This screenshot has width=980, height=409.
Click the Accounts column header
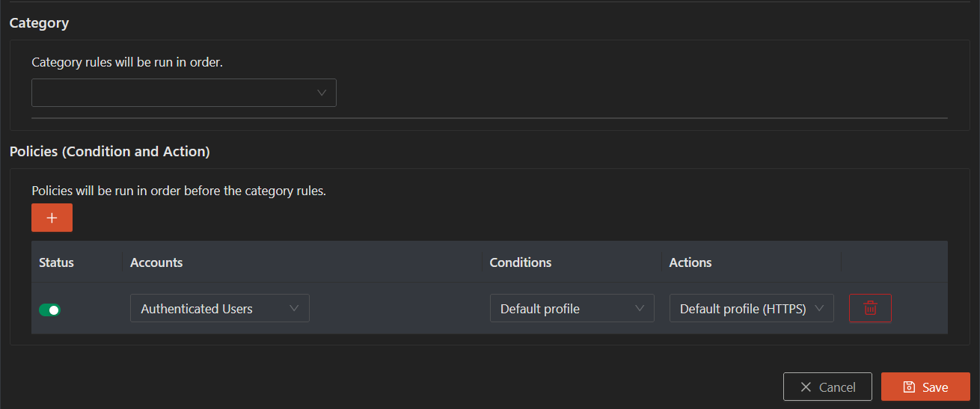(156, 262)
